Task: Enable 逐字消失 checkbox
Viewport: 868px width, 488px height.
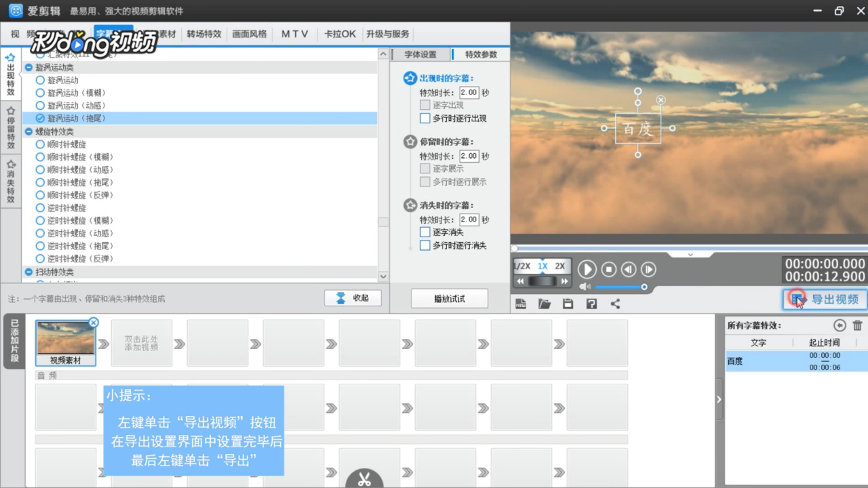Action: click(425, 232)
